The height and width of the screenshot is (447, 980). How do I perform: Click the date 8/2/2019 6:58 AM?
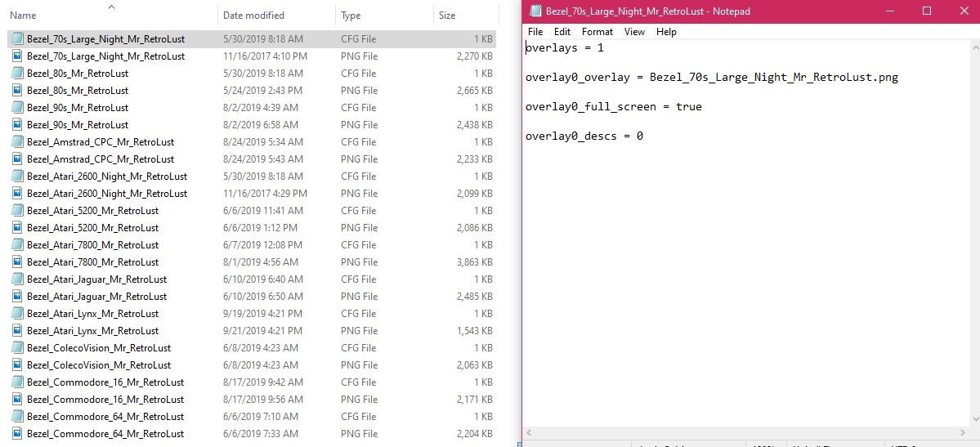click(261, 125)
